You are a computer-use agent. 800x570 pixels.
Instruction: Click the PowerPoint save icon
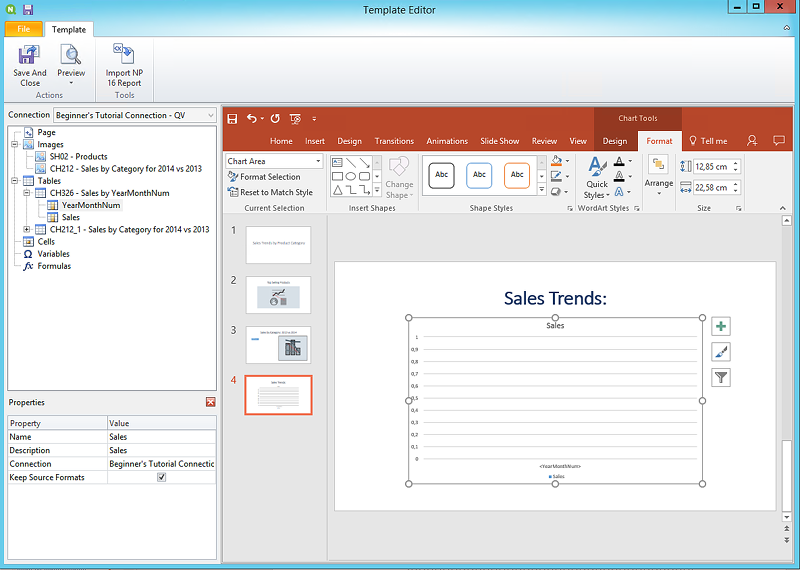(x=232, y=118)
